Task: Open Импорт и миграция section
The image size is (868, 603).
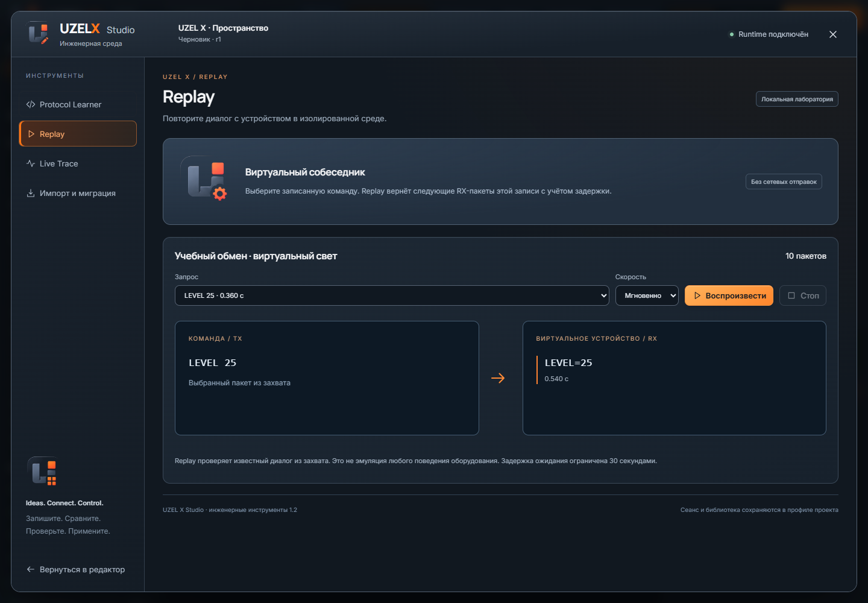Action: (x=78, y=193)
